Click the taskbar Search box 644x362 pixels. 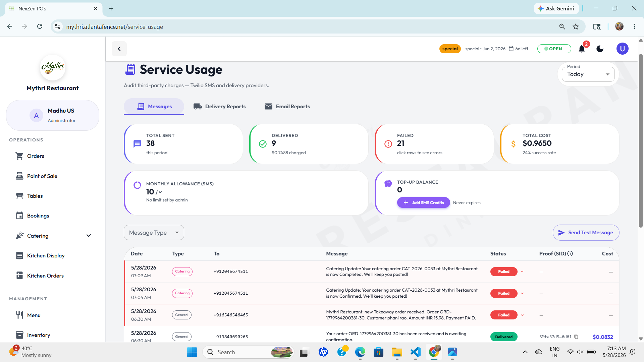[248, 352]
